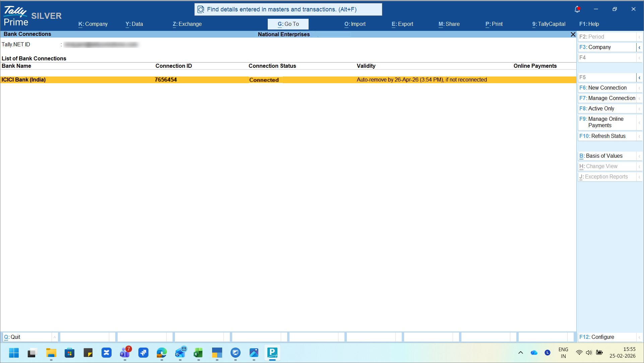Expand the B Basis of Values chevron
The height and width of the screenshot is (363, 644).
click(640, 156)
